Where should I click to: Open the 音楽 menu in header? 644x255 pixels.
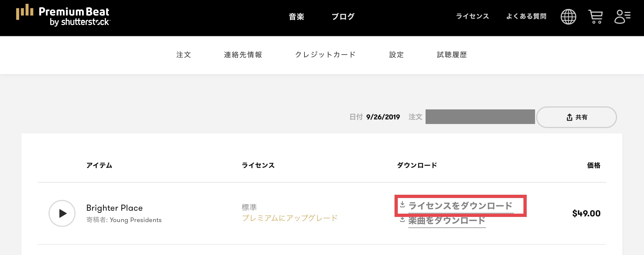(x=296, y=17)
